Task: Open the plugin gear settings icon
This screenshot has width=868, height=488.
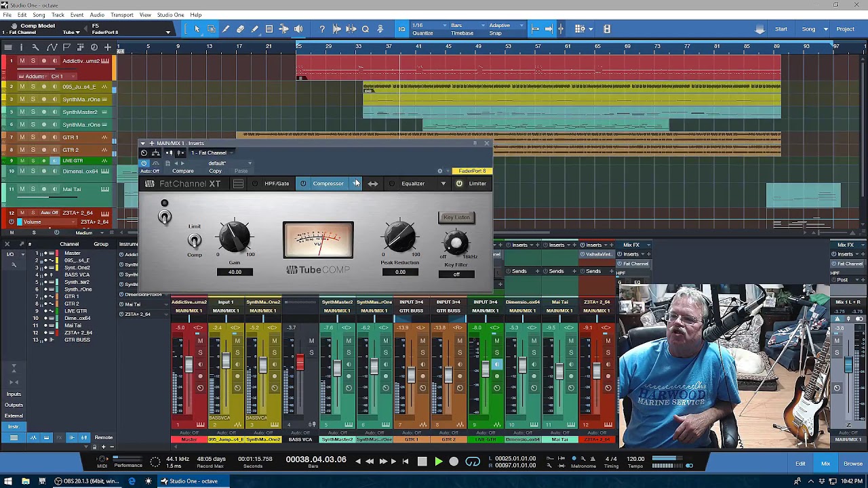Action: point(440,171)
